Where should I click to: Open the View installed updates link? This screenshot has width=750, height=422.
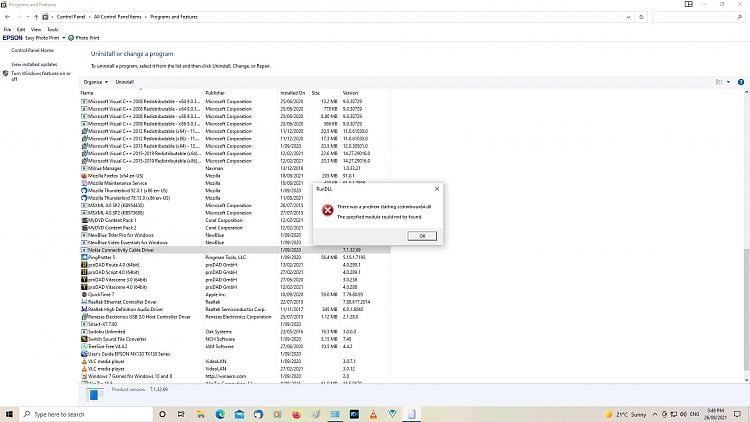tap(34, 64)
